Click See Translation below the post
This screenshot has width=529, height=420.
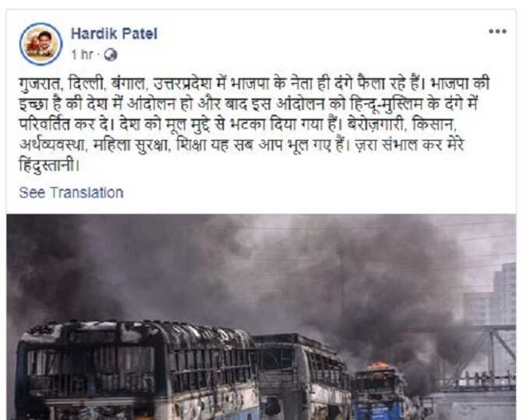[72, 193]
